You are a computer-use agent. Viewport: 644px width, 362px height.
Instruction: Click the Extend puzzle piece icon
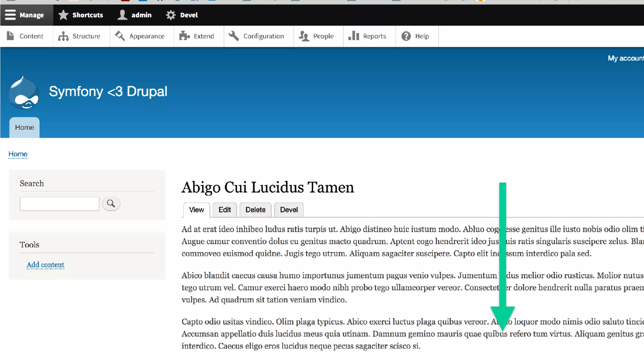pyautogui.click(x=185, y=36)
